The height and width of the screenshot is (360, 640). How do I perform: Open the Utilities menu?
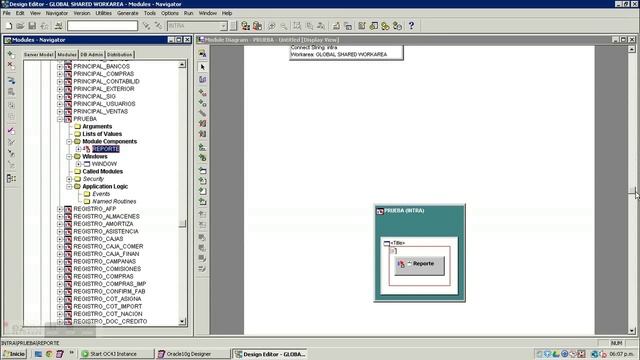click(103, 13)
